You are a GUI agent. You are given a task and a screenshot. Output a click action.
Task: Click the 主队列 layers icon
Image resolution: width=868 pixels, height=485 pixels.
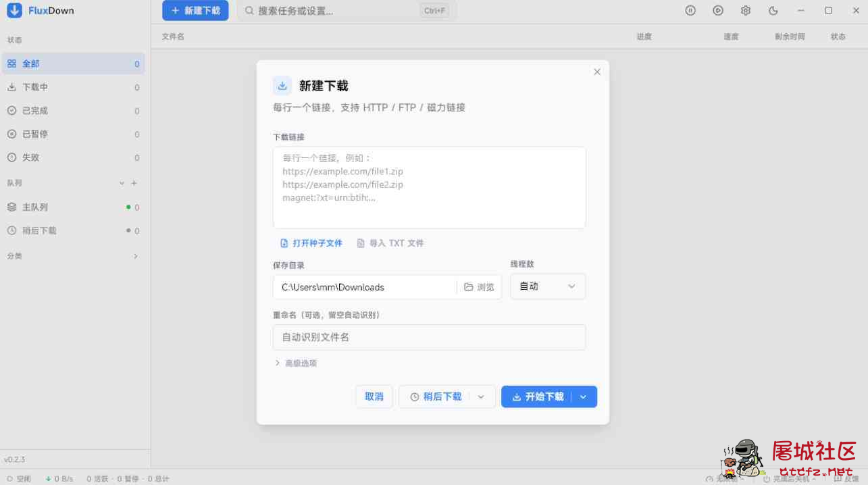11,207
